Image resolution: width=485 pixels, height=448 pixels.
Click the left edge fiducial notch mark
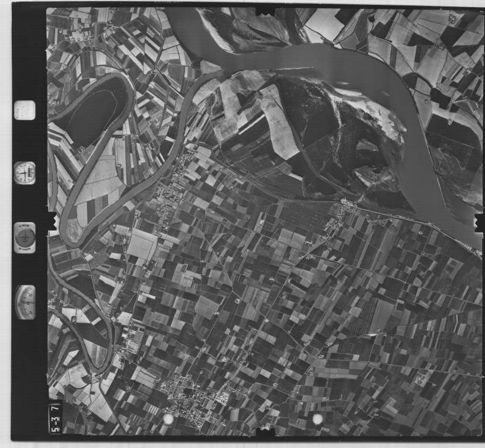pos(52,221)
